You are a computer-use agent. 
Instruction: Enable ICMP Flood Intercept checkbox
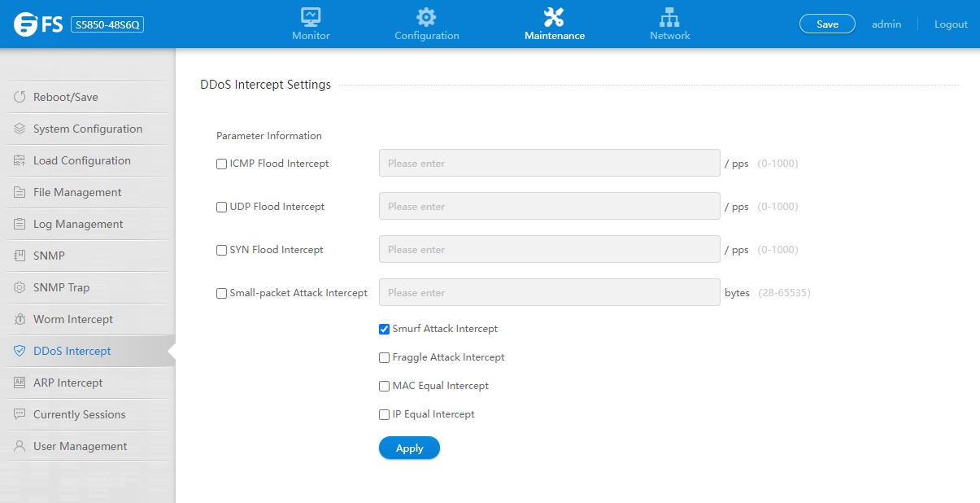coord(221,164)
